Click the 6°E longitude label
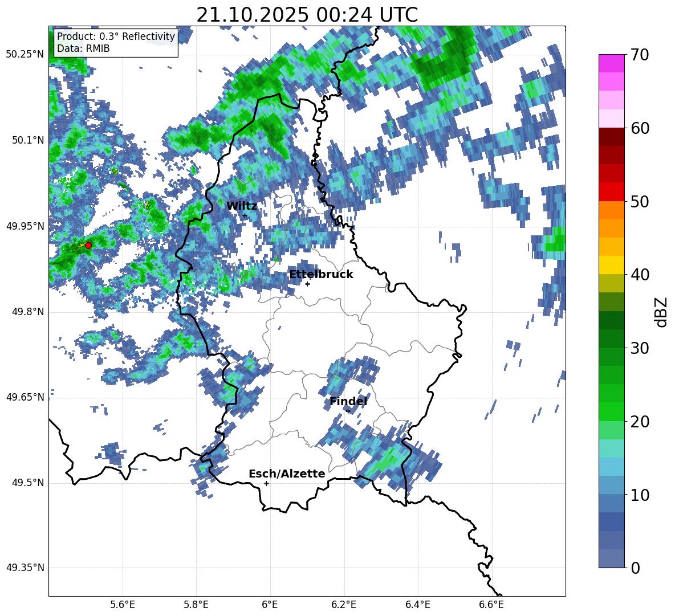This screenshot has height=616, width=675. coord(270,605)
